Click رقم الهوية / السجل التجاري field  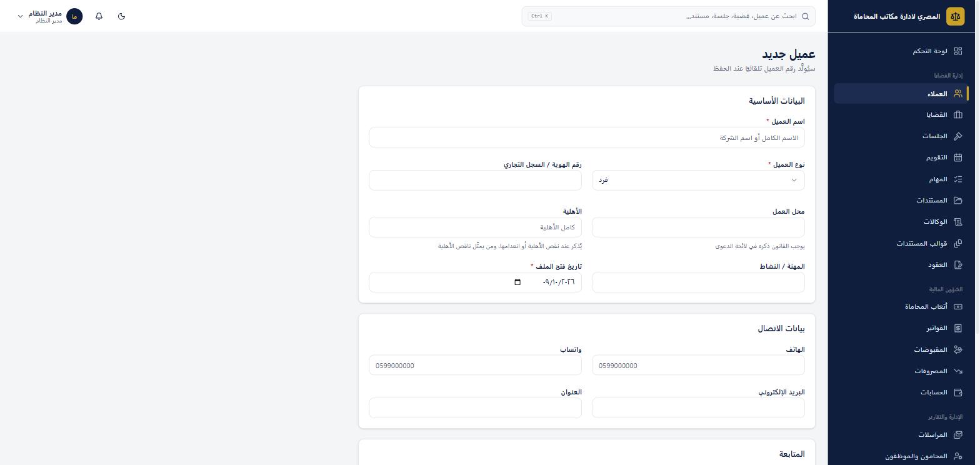(x=475, y=180)
